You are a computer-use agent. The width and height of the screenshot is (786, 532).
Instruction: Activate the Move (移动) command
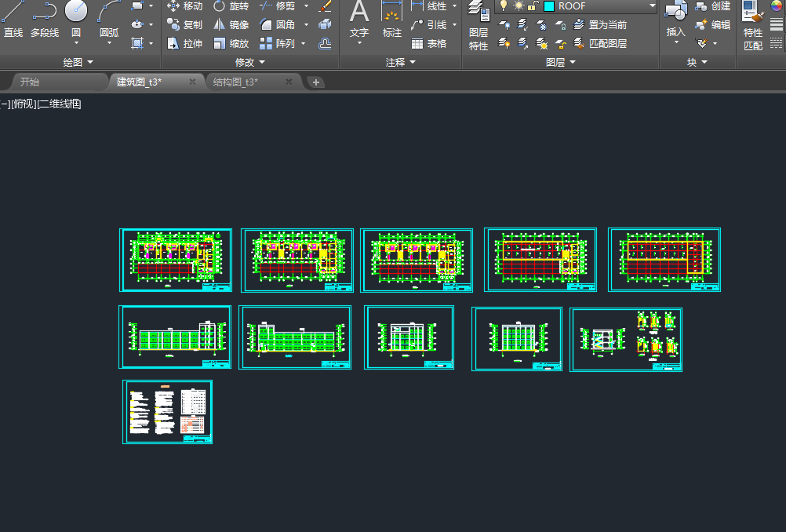(184, 6)
